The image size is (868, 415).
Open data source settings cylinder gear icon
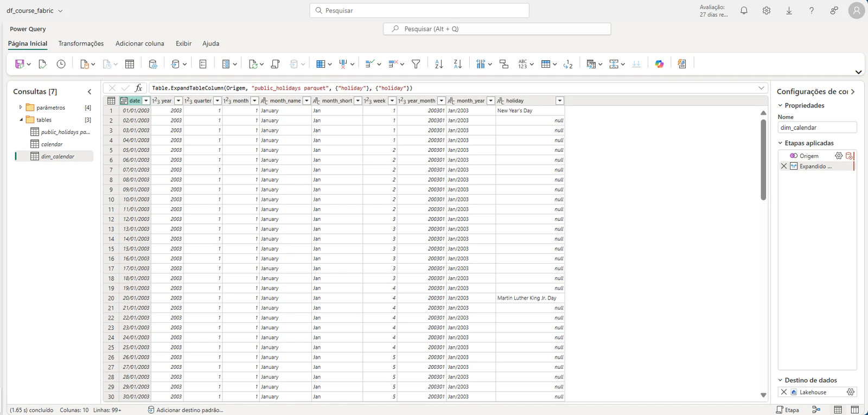[153, 64]
